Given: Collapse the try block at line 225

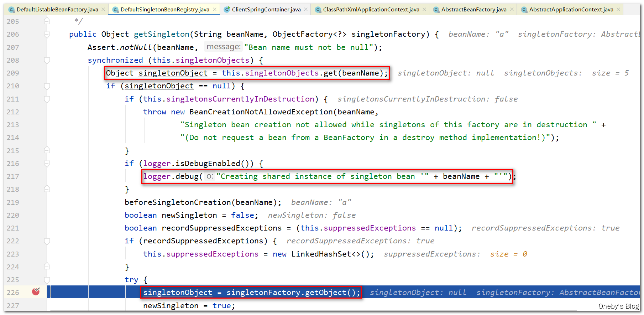Looking at the screenshot, I should (x=47, y=280).
